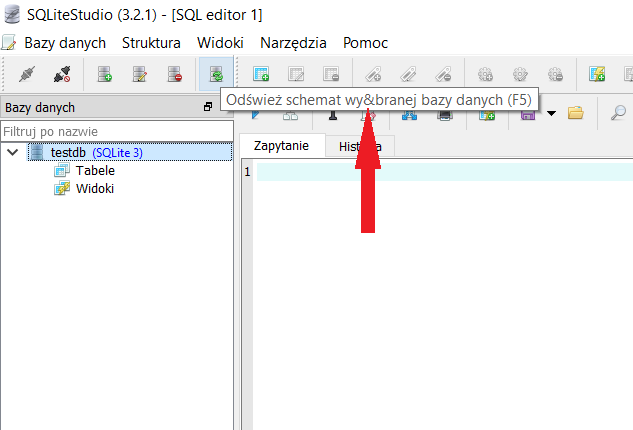Screen dimensions: 633x430
Task: Focus the Filtruj po nazwie filter field
Action: tap(117, 132)
